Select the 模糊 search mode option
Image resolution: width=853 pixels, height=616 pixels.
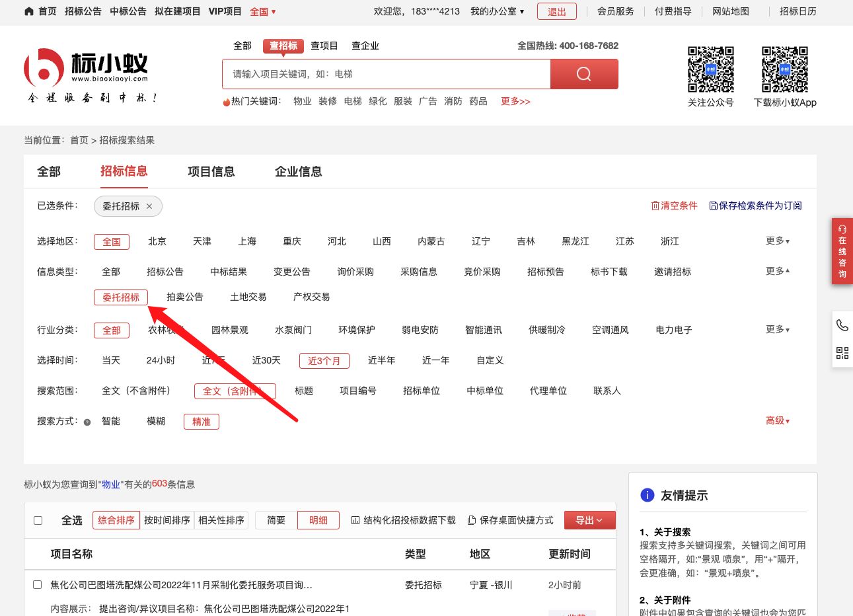tap(156, 421)
